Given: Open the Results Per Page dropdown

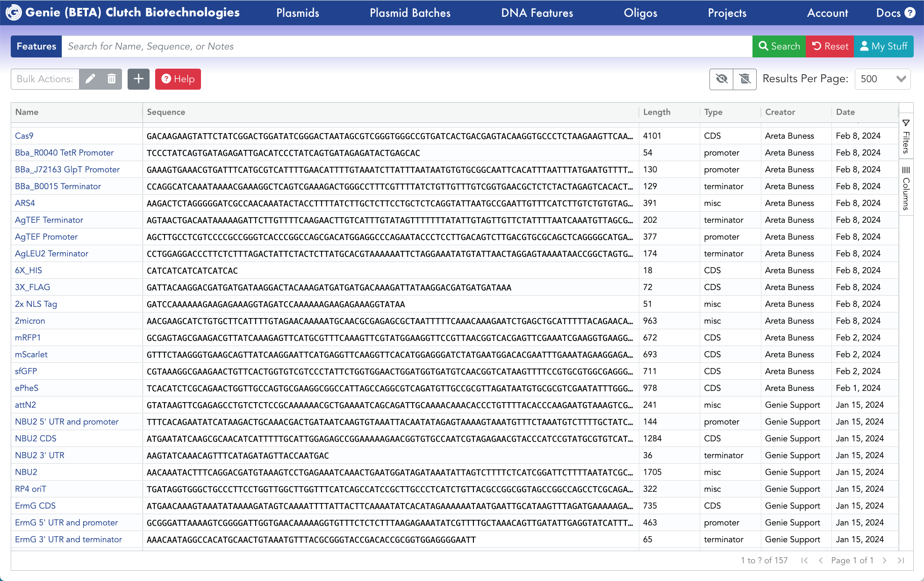Looking at the screenshot, I should 883,79.
